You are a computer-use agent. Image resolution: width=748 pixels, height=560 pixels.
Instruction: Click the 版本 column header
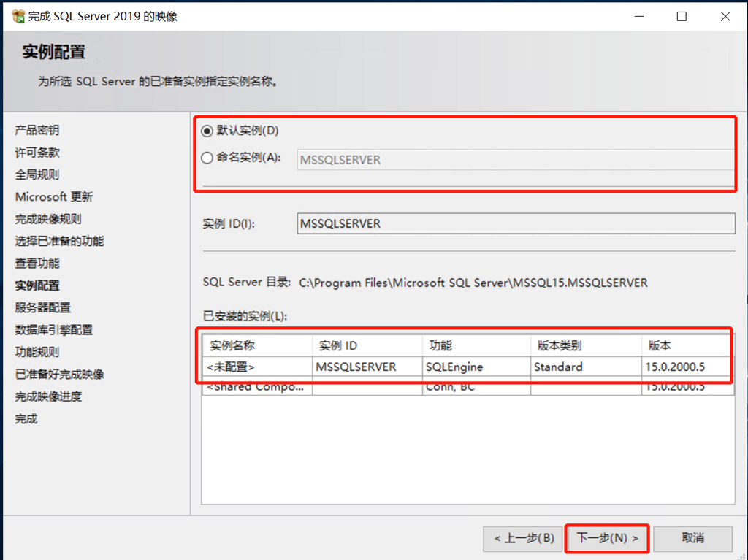[x=687, y=345]
